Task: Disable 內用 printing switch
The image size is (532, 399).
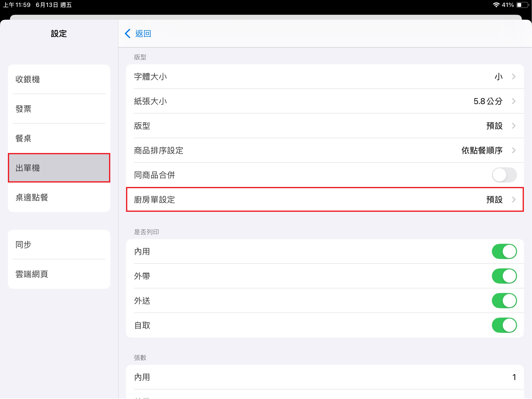Action: [504, 251]
